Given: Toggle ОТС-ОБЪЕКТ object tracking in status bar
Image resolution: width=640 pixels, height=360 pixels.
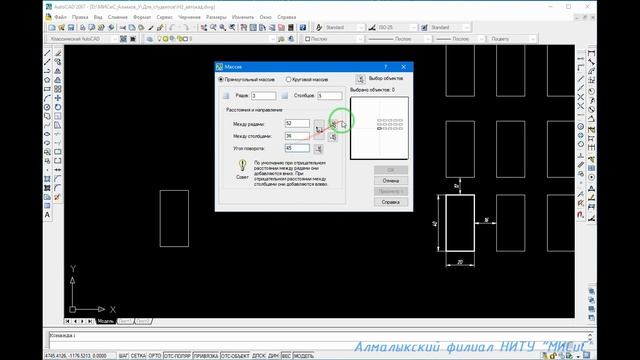Looking at the screenshot, I should click(235, 356).
